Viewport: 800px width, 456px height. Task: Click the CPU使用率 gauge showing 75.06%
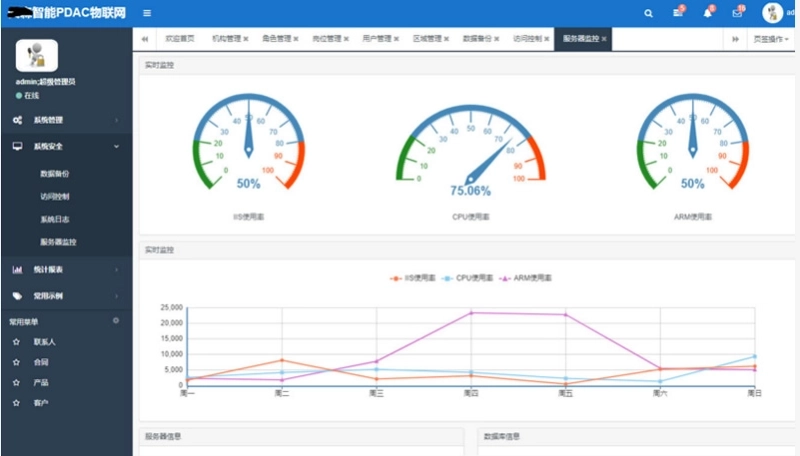pos(470,150)
